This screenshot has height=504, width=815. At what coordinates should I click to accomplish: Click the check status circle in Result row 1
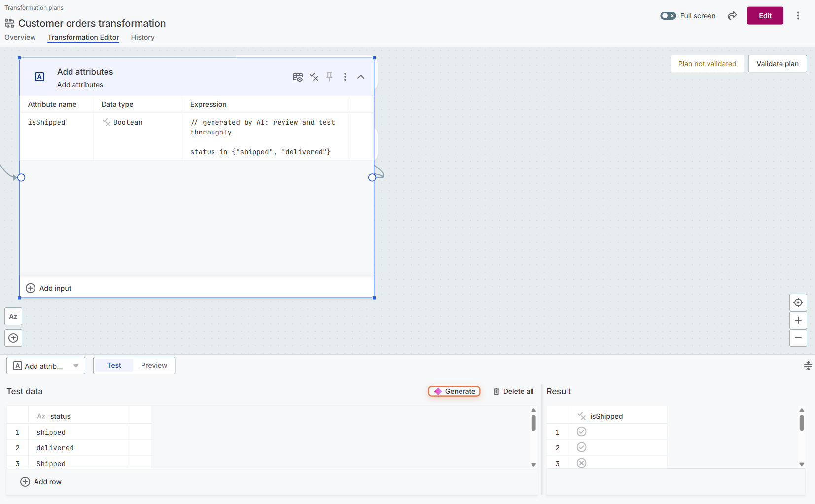[581, 431]
